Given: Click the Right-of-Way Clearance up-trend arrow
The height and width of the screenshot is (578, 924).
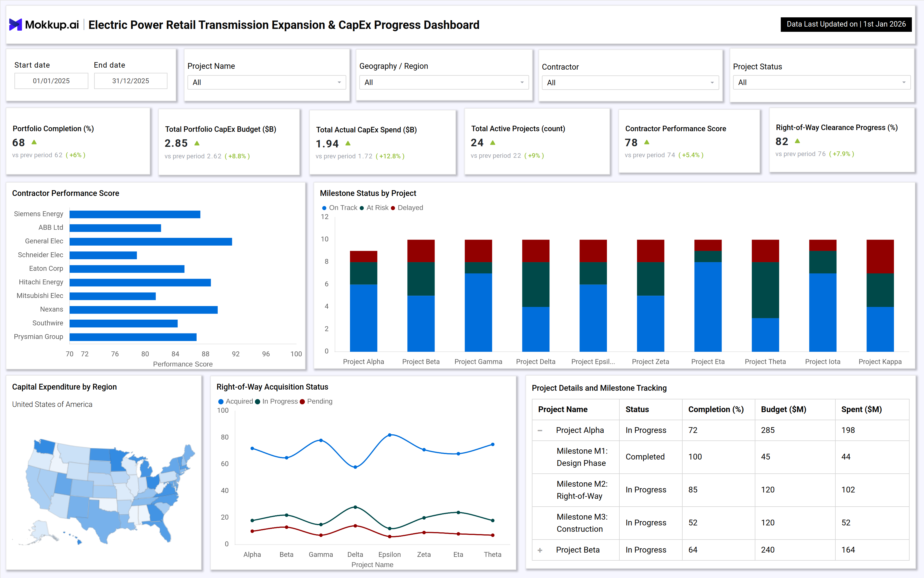Looking at the screenshot, I should [797, 141].
